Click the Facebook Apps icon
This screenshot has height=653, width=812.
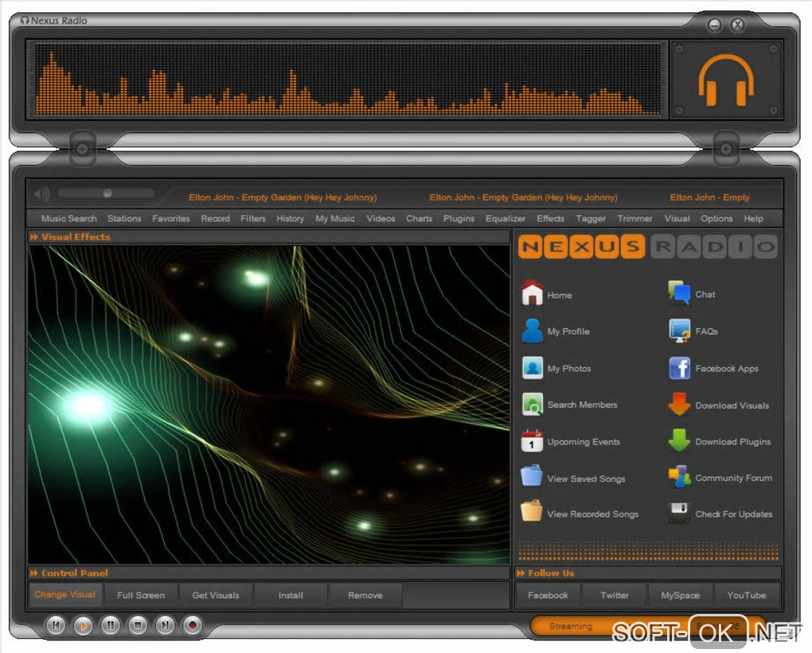coord(679,368)
